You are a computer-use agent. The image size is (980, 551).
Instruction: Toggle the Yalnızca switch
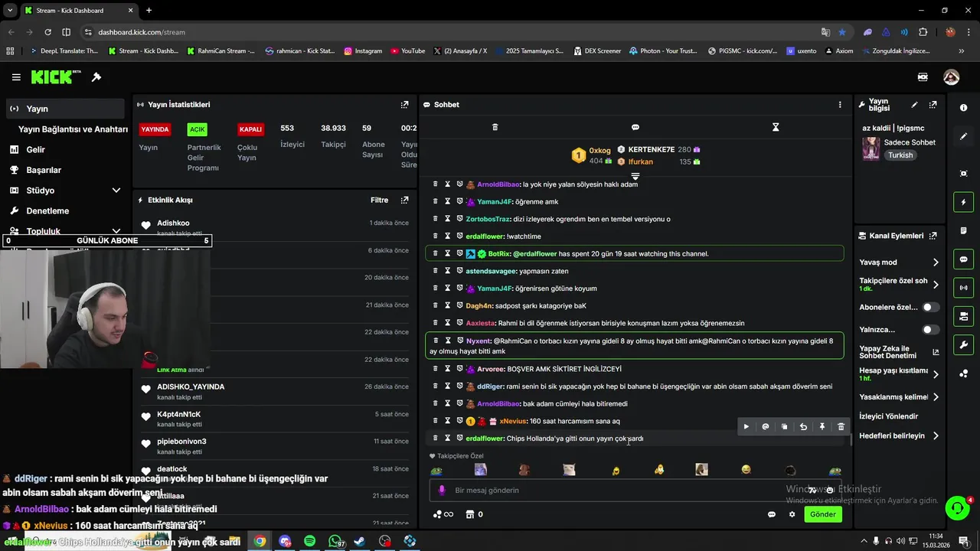(930, 330)
